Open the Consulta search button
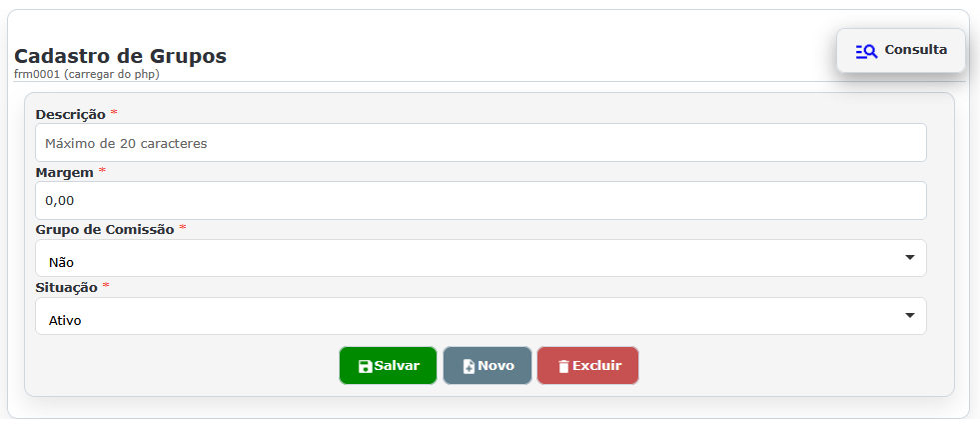The height and width of the screenshot is (427, 980). 901,50
